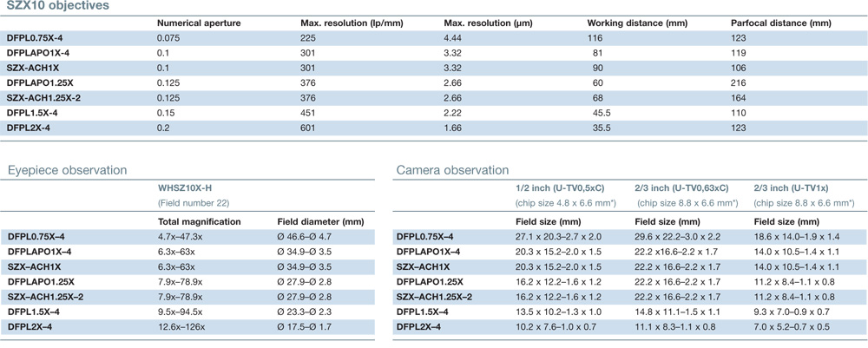Click field size "9.3 x 7.0–0.9 x 0.7"
The image size is (868, 348).
click(x=792, y=312)
